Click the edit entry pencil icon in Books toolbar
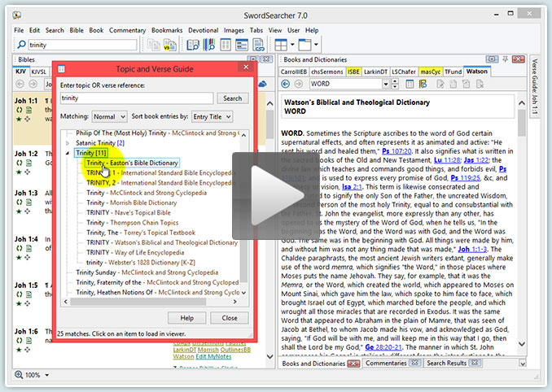 [x=440, y=84]
